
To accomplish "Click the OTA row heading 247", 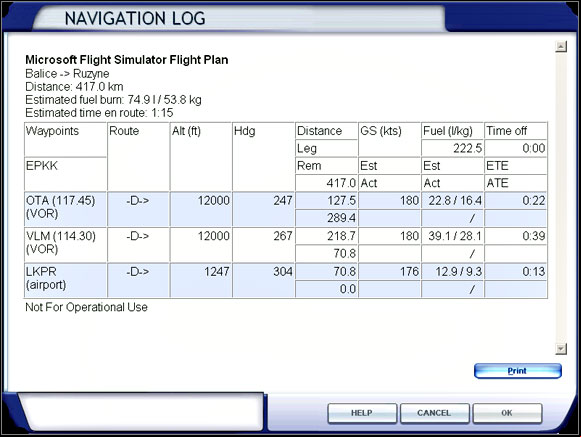I will pyautogui.click(x=263, y=209).
